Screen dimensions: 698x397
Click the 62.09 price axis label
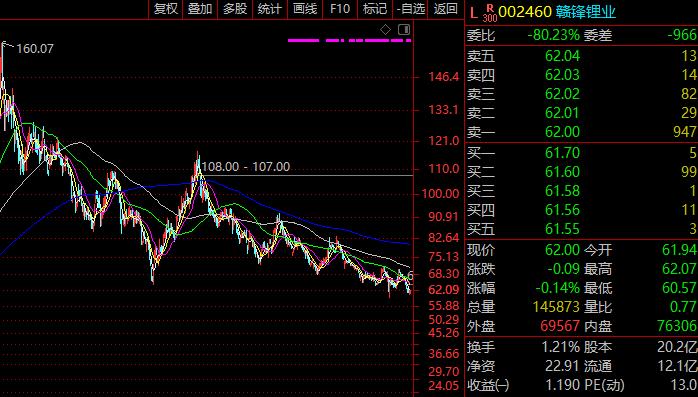[x=443, y=289]
